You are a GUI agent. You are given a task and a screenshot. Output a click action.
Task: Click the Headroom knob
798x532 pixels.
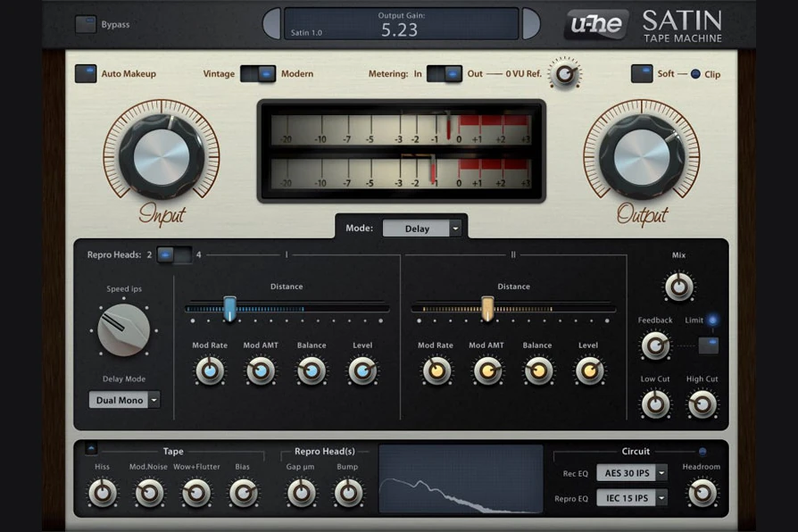702,493
